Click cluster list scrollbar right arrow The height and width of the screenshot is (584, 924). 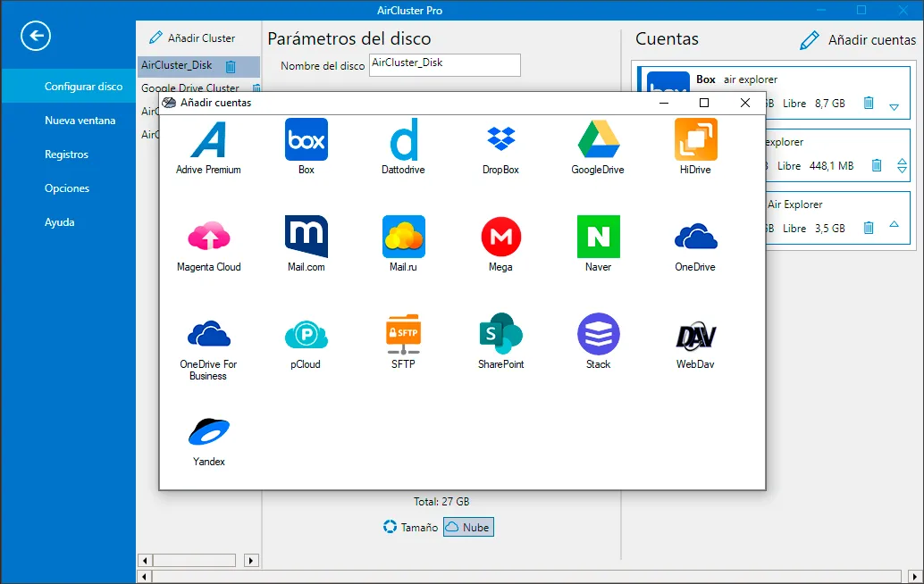(251, 561)
